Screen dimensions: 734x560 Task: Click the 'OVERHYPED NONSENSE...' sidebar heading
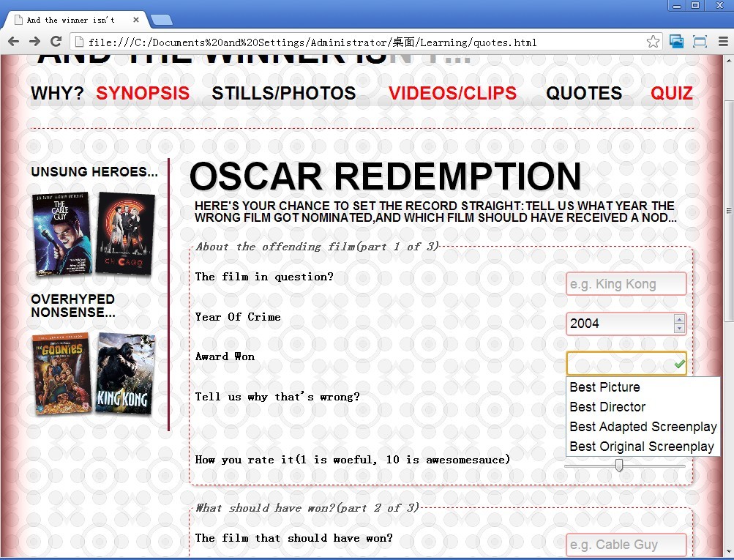[x=73, y=306]
